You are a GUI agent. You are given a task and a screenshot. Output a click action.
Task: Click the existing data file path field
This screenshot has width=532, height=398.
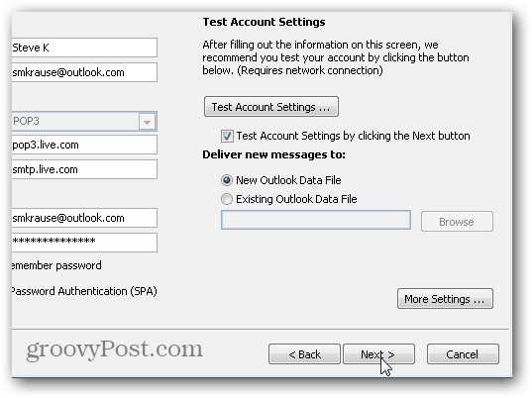click(316, 220)
